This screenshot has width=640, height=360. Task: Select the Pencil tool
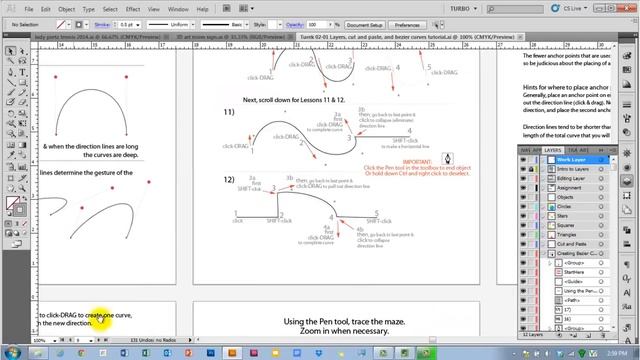[22, 93]
